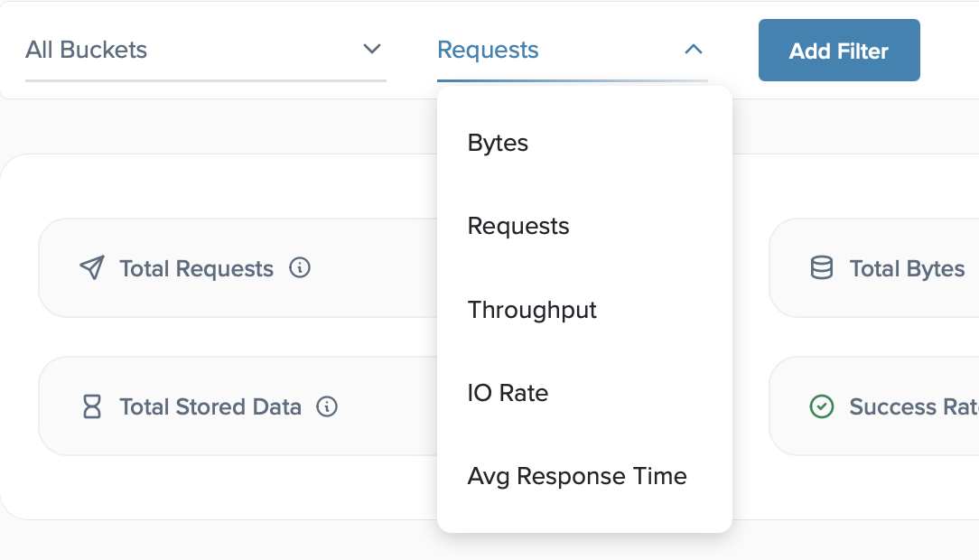Viewport: 979px width, 560px height.
Task: Select Throughput from the dropdown list
Action: (532, 310)
